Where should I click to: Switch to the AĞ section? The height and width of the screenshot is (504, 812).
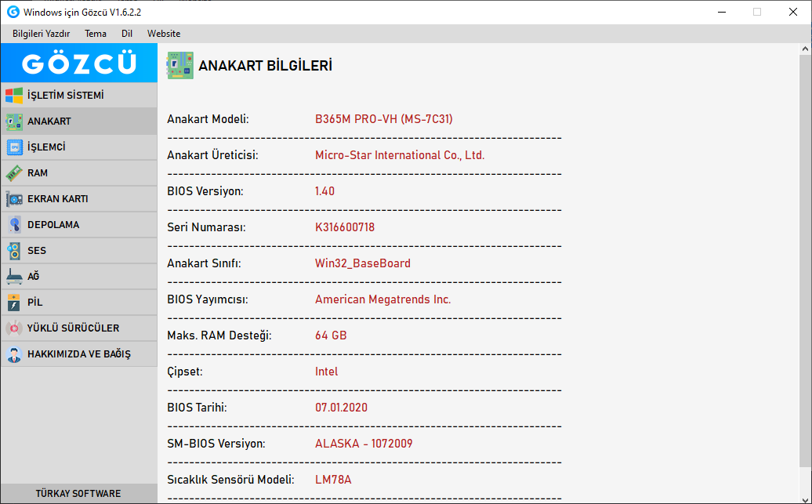point(78,277)
